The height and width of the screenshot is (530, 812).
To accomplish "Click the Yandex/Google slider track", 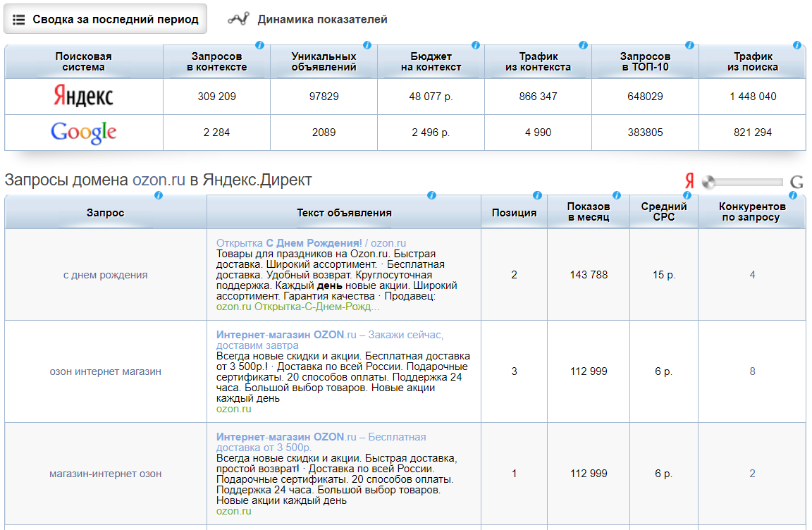I will (743, 182).
